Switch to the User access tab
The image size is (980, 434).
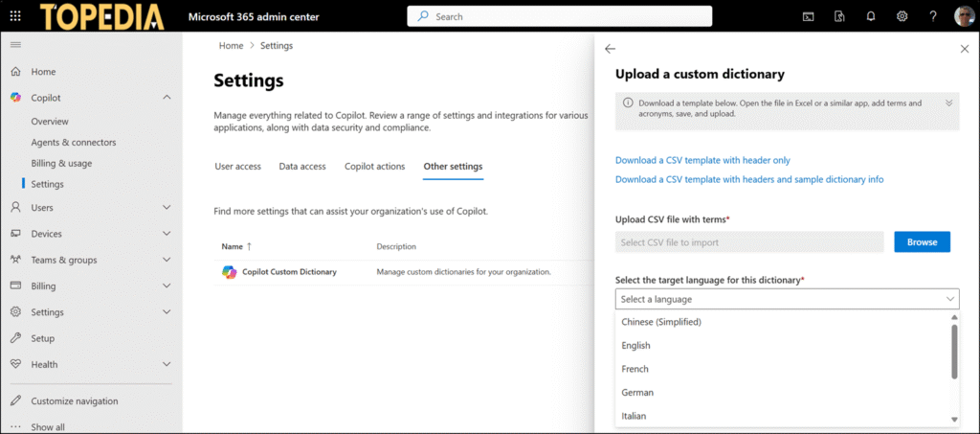[237, 167]
